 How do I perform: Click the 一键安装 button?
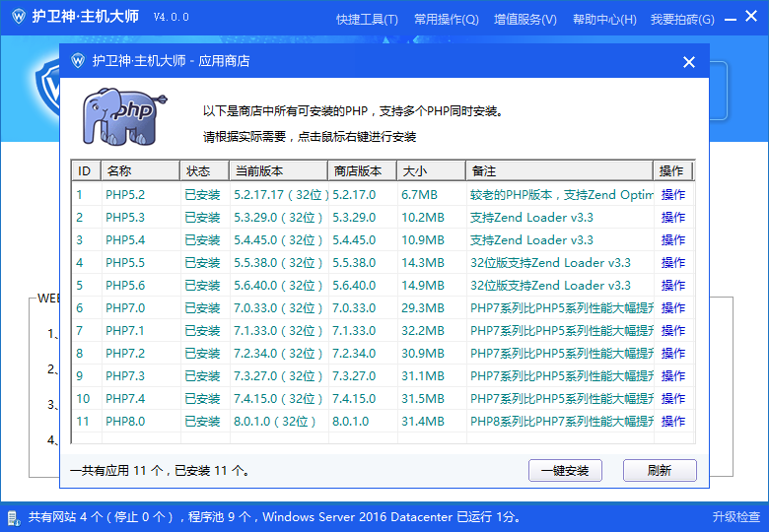click(565, 470)
